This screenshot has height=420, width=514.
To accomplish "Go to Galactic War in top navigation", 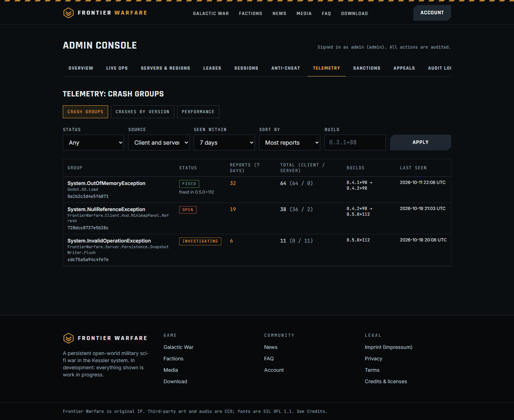I will coord(211,14).
